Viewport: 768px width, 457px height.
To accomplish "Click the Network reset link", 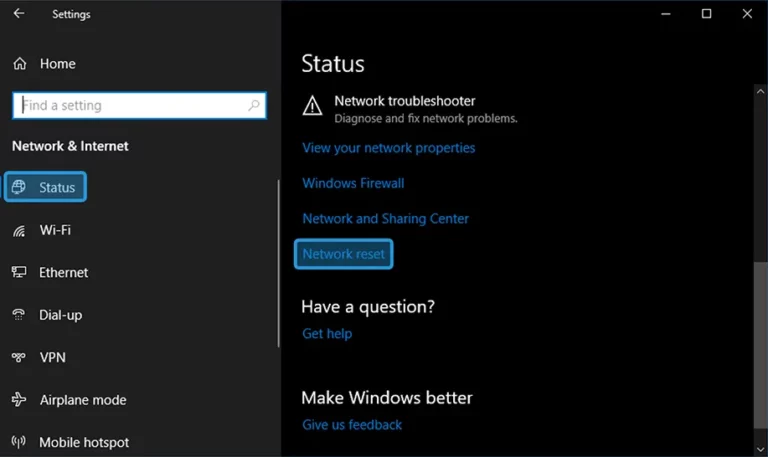I will [343, 254].
